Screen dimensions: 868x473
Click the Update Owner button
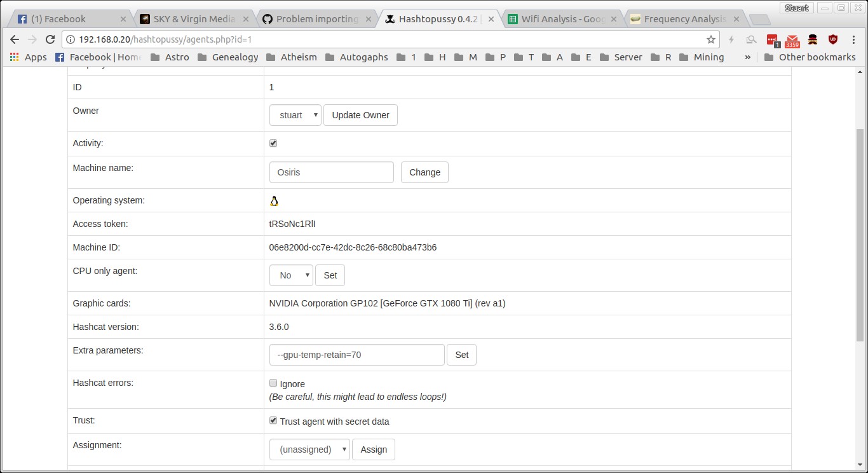[360, 115]
